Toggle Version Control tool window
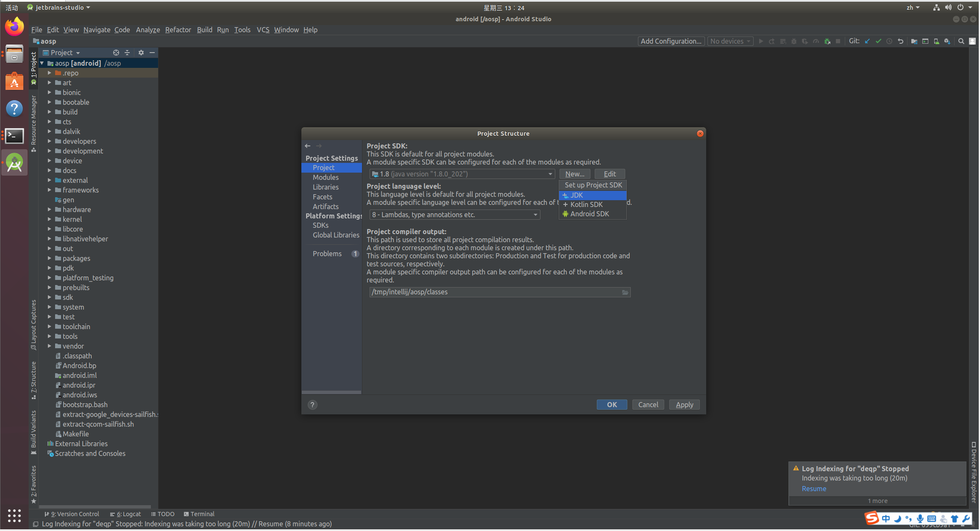Image resolution: width=980 pixels, height=531 pixels. (x=72, y=514)
